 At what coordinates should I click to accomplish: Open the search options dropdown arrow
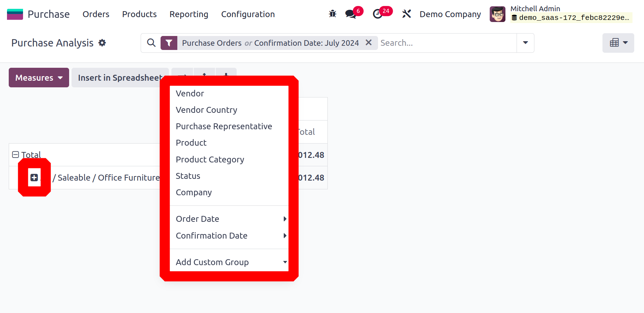(x=525, y=43)
